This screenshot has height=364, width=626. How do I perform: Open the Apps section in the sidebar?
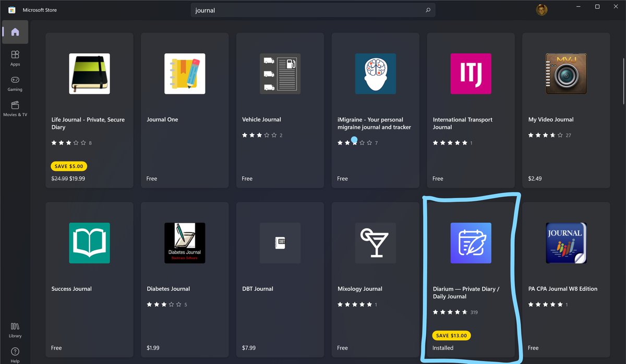tap(15, 57)
